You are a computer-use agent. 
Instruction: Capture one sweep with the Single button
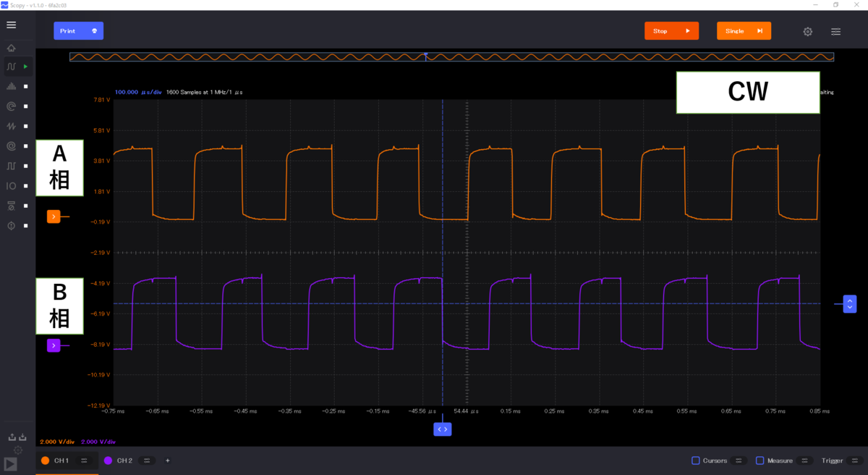(744, 31)
